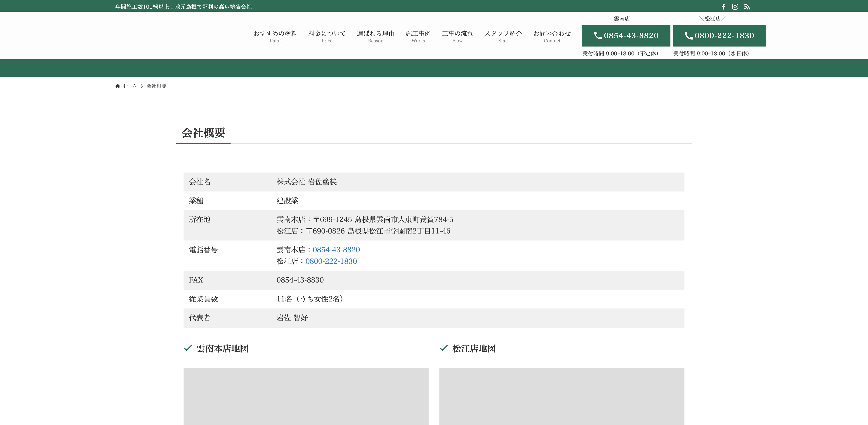This screenshot has width=868, height=425.
Task: Click the 電話番号 table label
Action: point(203,250)
